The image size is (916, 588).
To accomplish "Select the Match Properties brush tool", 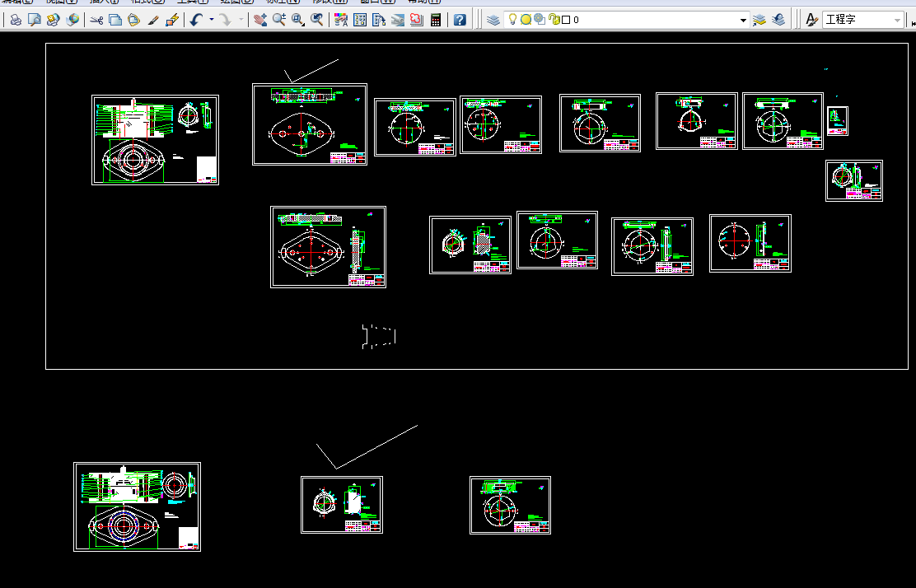I will pos(153,20).
